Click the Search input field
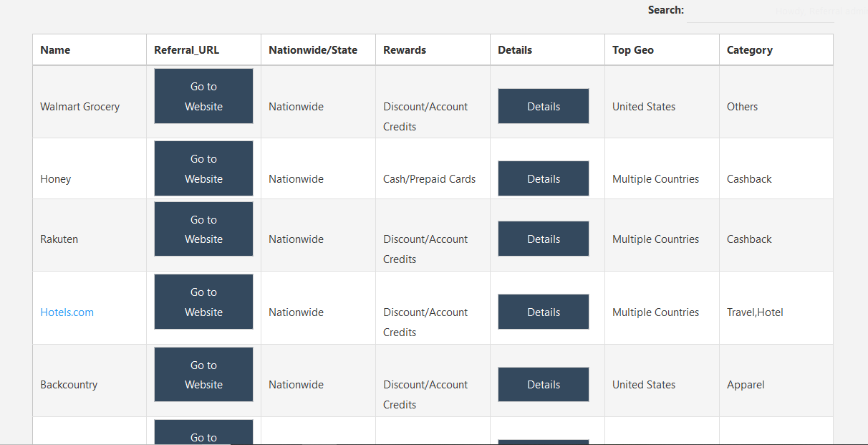Viewport: 868px width, 445px height. click(x=760, y=11)
